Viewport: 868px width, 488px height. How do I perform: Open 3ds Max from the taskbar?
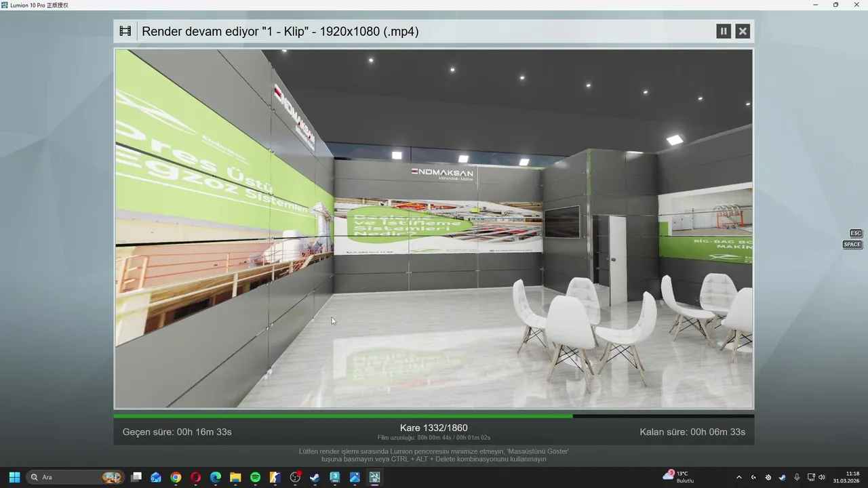tap(335, 477)
